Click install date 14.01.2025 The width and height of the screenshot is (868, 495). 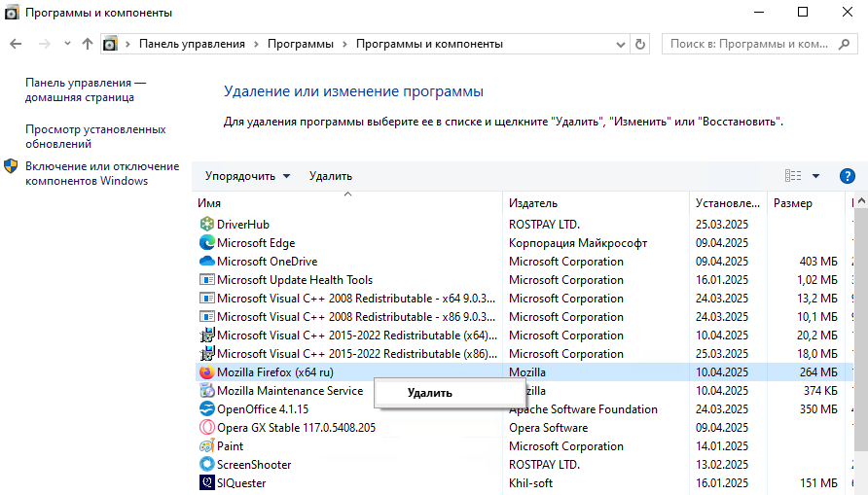point(722,445)
